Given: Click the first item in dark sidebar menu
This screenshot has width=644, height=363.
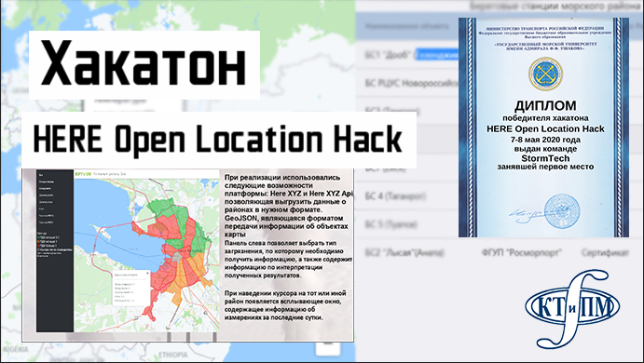Looking at the screenshot, I should pos(41,175).
